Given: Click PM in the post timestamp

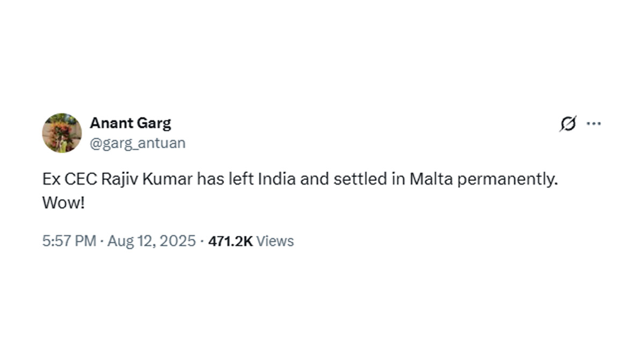Looking at the screenshot, I should (x=85, y=241).
